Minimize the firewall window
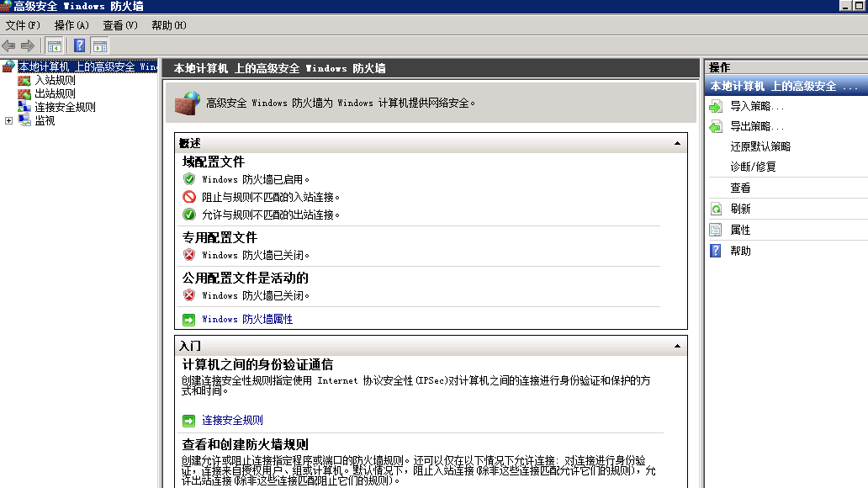Viewport: 868px width, 488px height. pyautogui.click(x=845, y=6)
